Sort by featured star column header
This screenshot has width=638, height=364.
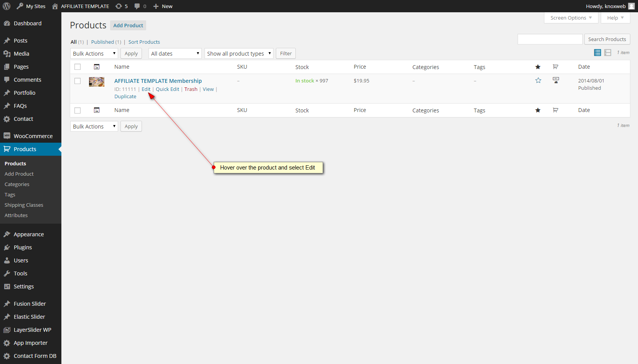pos(538,67)
